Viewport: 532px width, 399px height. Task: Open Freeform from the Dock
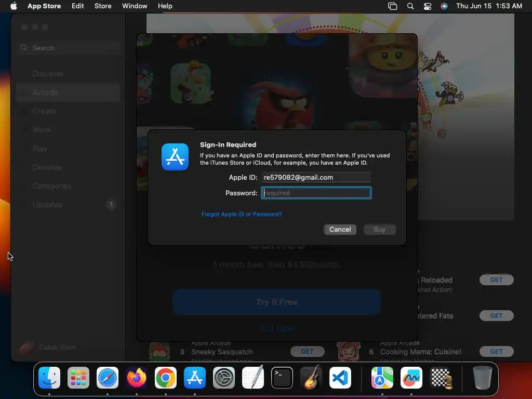411,378
